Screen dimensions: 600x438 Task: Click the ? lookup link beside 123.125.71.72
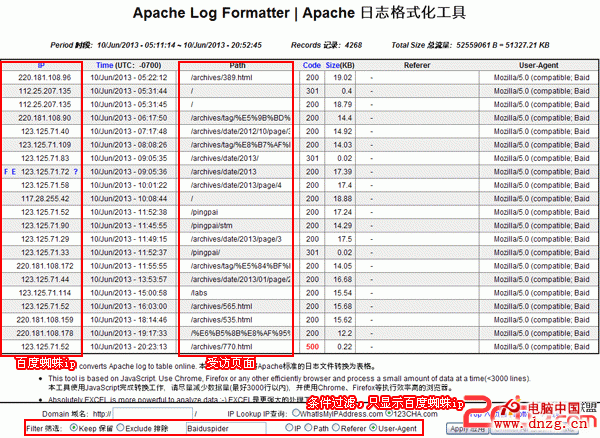pyautogui.click(x=75, y=172)
